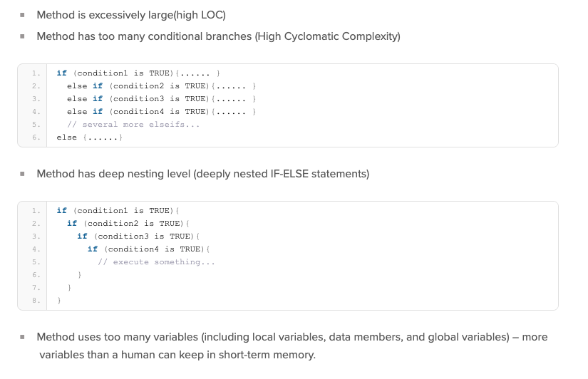Click the "else if (condition4 is TRUE)" line
The width and height of the screenshot is (588, 379).
pos(161,112)
